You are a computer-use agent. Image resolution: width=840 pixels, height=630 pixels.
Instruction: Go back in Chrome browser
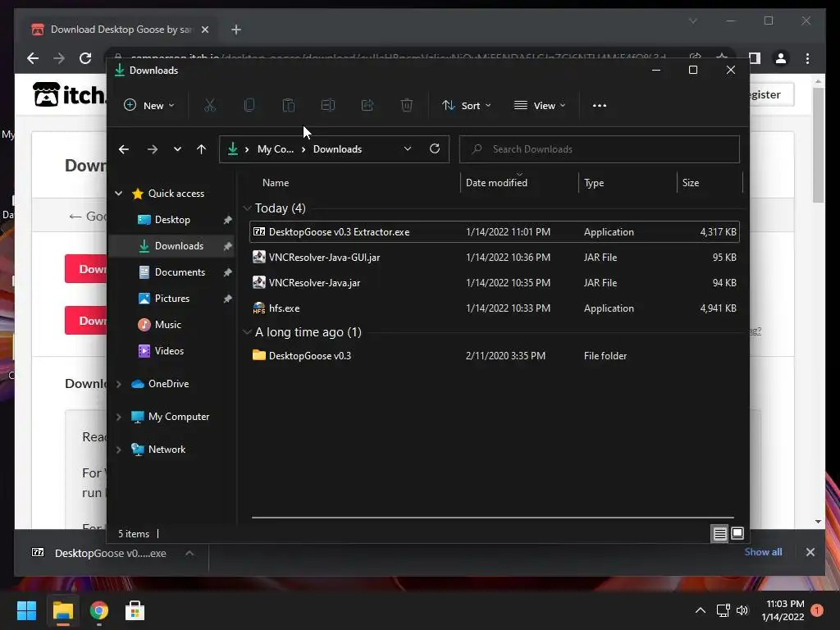(33, 58)
